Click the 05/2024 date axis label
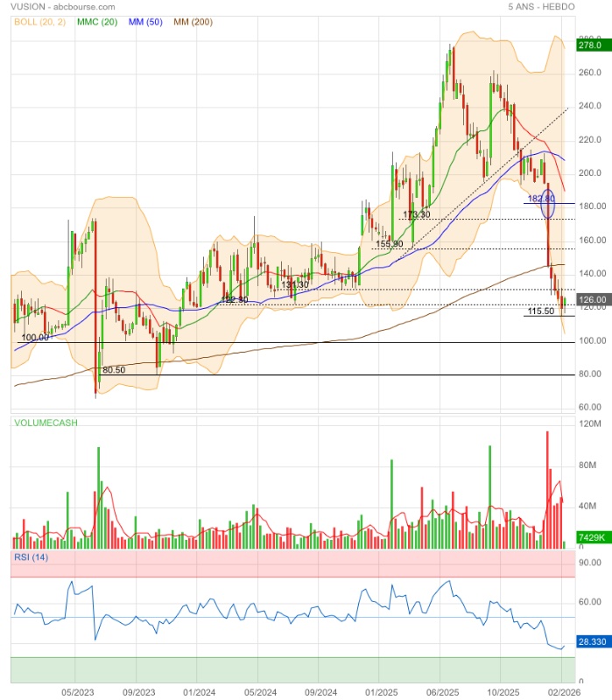The height and width of the screenshot is (700, 612). pos(260,692)
